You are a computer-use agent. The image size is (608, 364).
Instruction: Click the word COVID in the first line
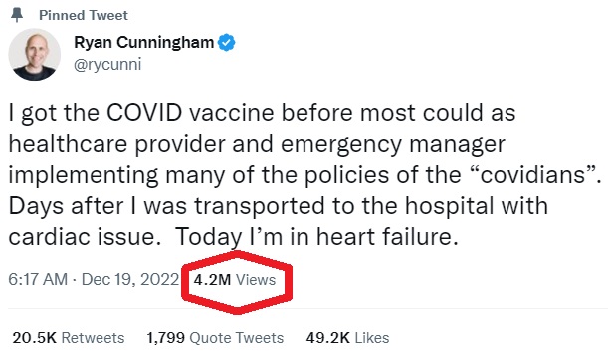144,113
